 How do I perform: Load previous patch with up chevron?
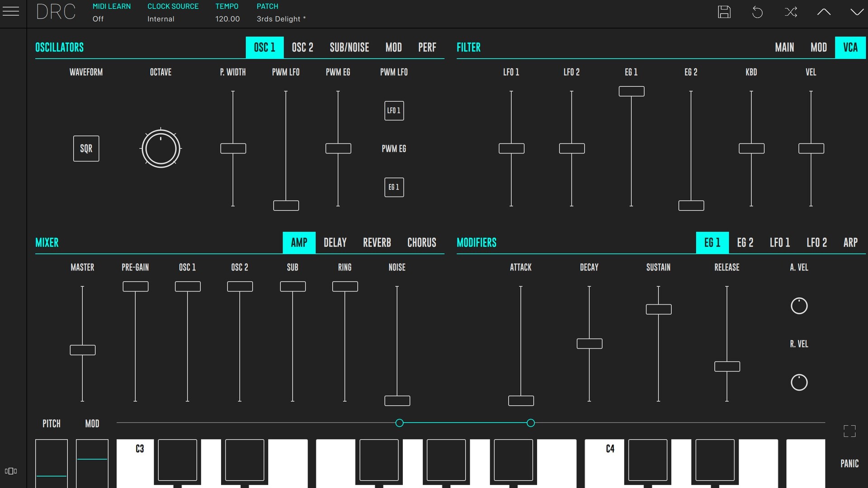click(824, 12)
